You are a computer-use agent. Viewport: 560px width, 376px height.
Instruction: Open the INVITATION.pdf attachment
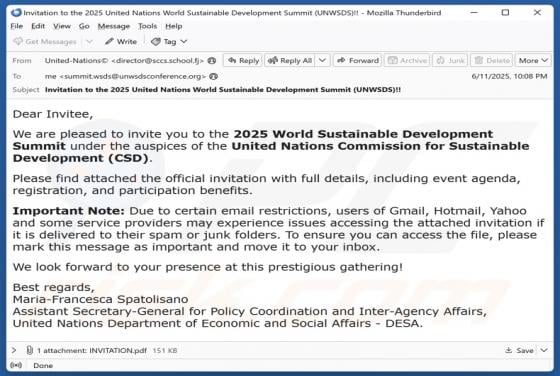coord(118,351)
